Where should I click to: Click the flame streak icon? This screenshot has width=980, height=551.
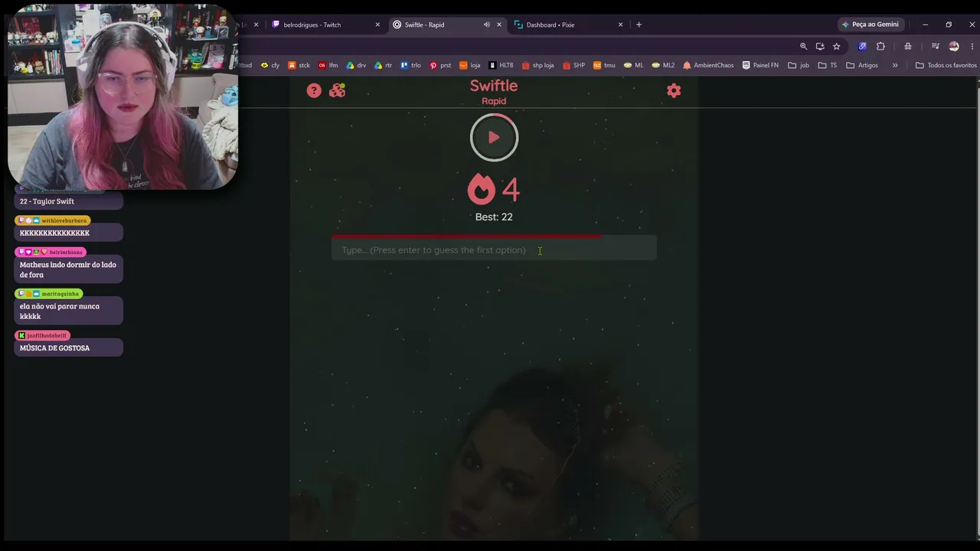tap(482, 189)
